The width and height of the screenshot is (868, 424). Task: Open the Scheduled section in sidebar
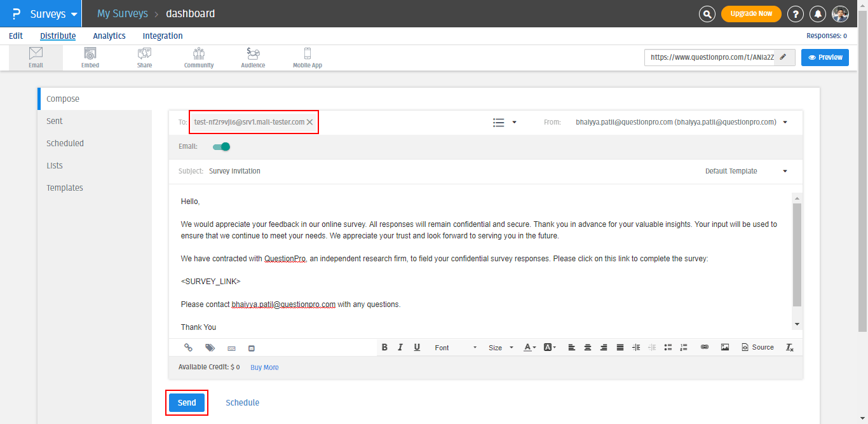pyautogui.click(x=65, y=144)
